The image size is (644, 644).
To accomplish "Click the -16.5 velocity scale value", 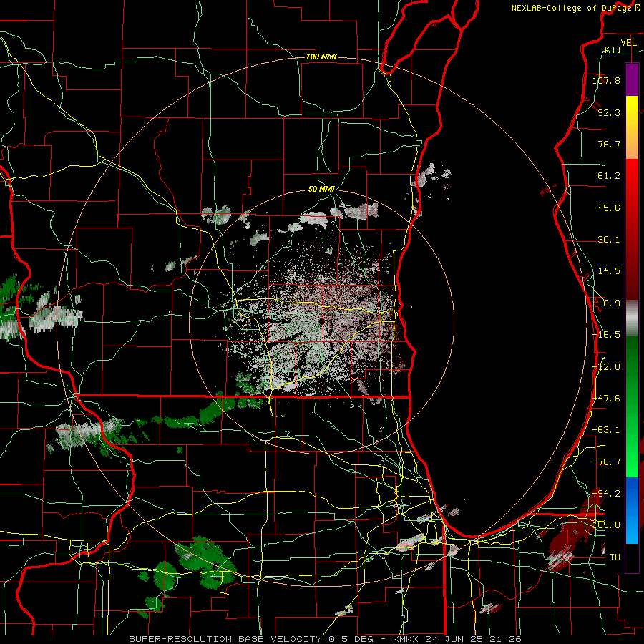I will point(606,335).
